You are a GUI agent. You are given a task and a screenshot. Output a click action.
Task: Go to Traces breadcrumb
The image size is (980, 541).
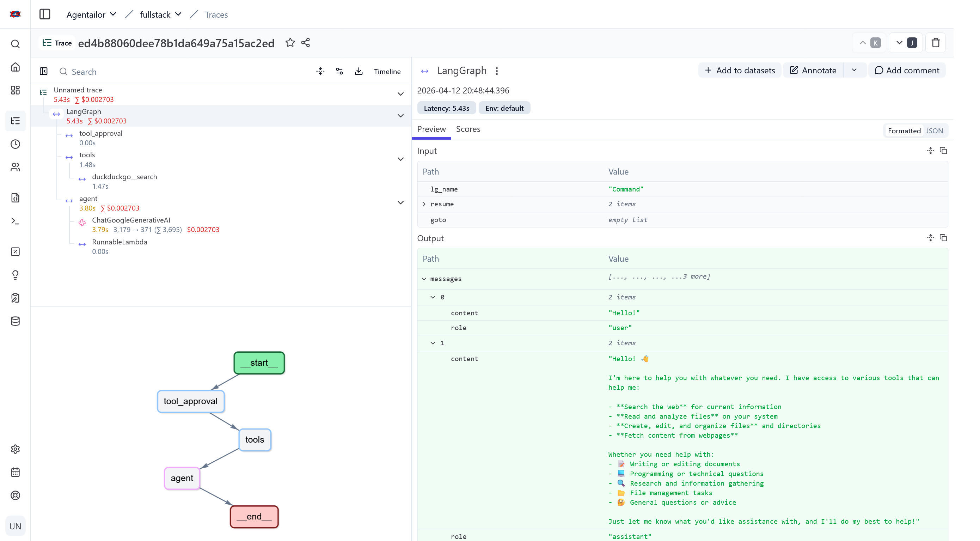[x=216, y=14]
